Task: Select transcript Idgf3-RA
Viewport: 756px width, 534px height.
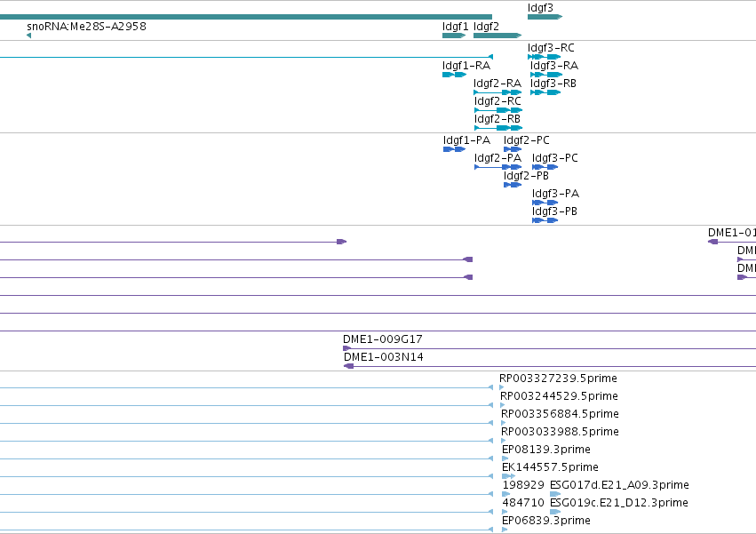Action: tap(554, 66)
